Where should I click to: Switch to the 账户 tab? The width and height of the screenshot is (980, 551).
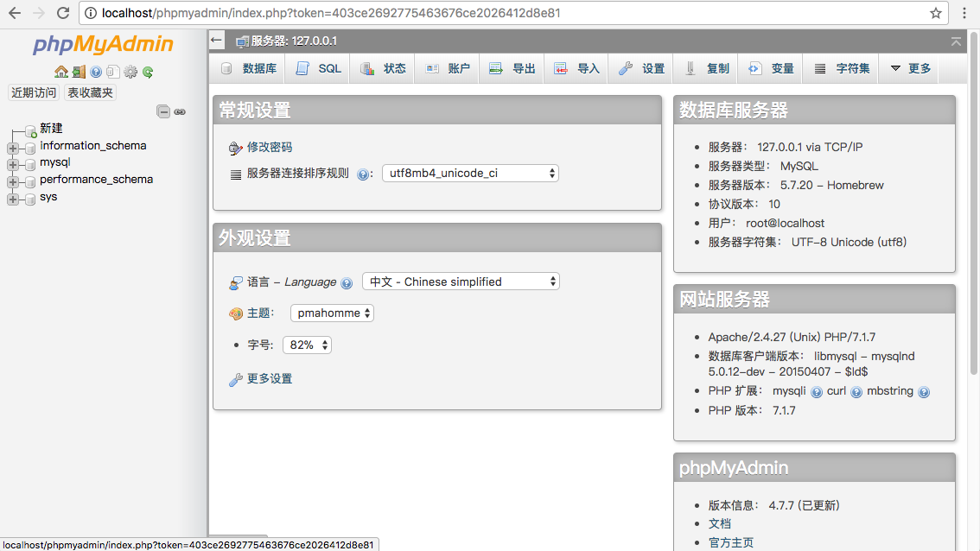point(448,69)
